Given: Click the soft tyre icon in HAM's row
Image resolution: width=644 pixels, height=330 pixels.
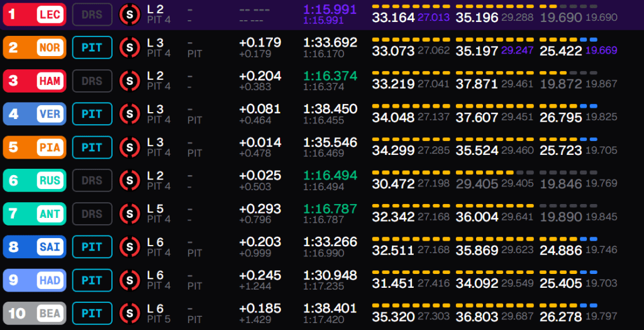Looking at the screenshot, I should point(130,81).
